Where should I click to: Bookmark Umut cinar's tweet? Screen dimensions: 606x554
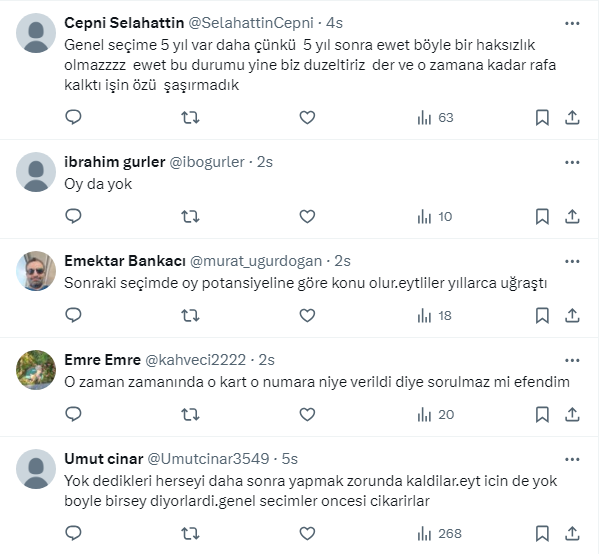click(x=541, y=533)
